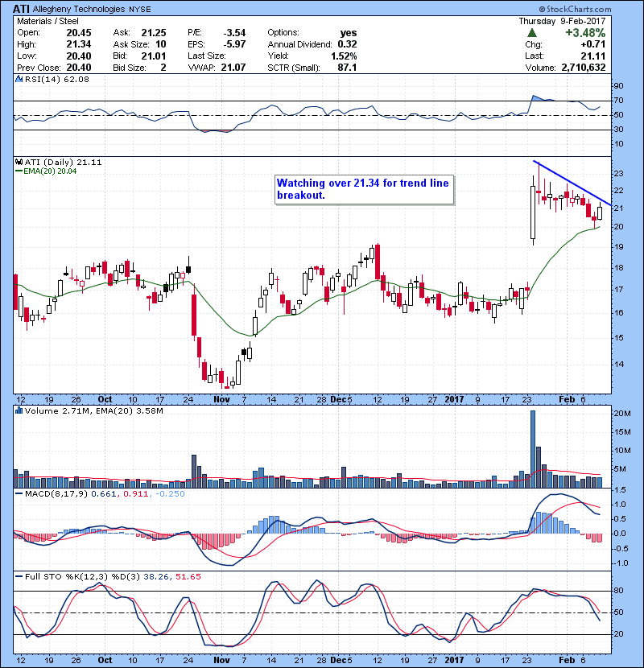Image resolution: width=644 pixels, height=668 pixels.
Task: Click the Yield value 1.52%
Action: [344, 56]
